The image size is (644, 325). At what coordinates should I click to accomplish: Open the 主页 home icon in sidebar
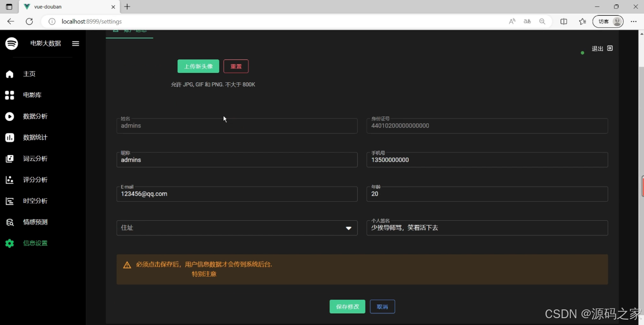(9, 74)
